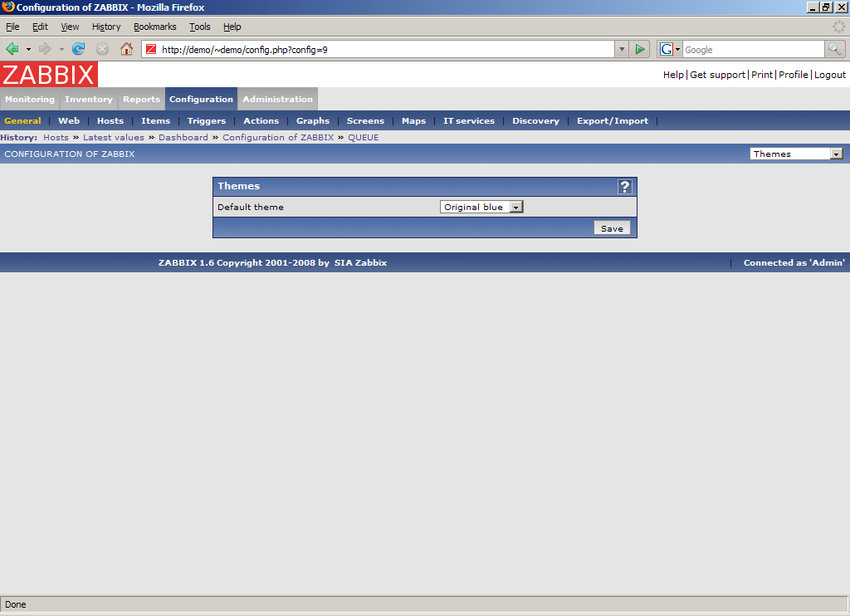The height and width of the screenshot is (616, 850).
Task: Open the Hosts submenu item
Action: click(110, 121)
